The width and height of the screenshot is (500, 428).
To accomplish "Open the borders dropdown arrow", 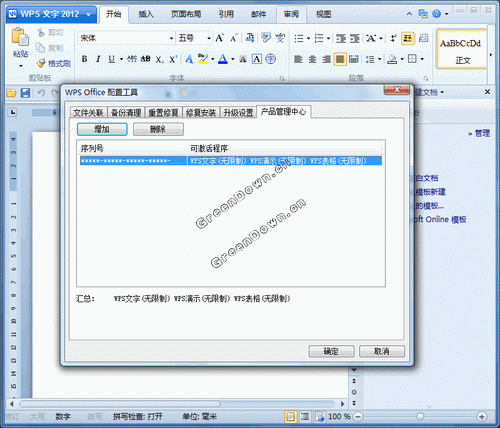I will coord(422,59).
